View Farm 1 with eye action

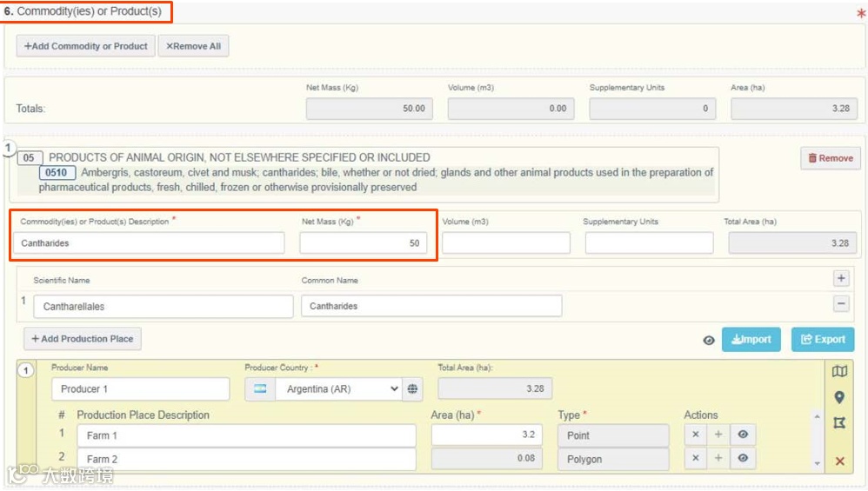pyautogui.click(x=743, y=435)
